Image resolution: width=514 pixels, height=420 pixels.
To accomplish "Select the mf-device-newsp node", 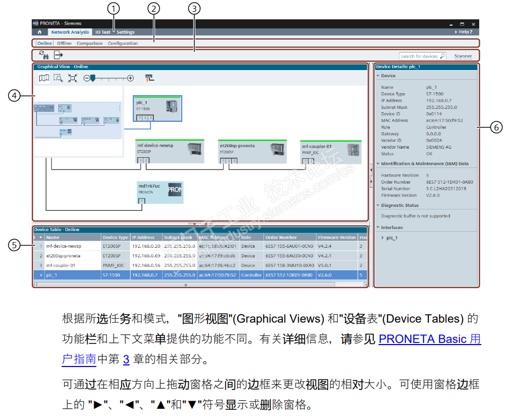I will pyautogui.click(x=170, y=151).
